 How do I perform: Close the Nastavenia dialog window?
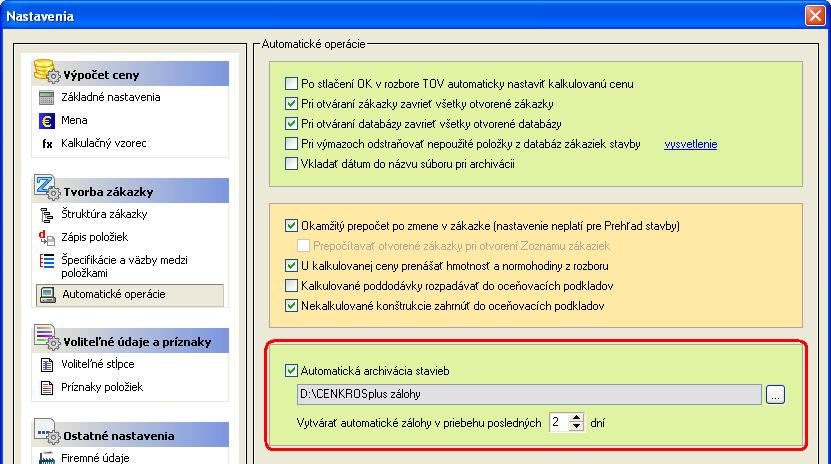click(815, 15)
